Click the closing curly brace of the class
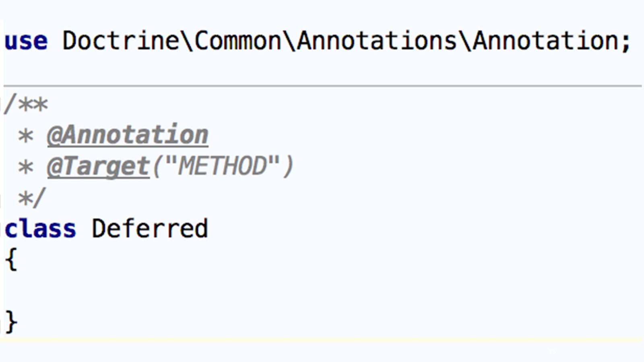Screen dimensions: 644x362 11,322
